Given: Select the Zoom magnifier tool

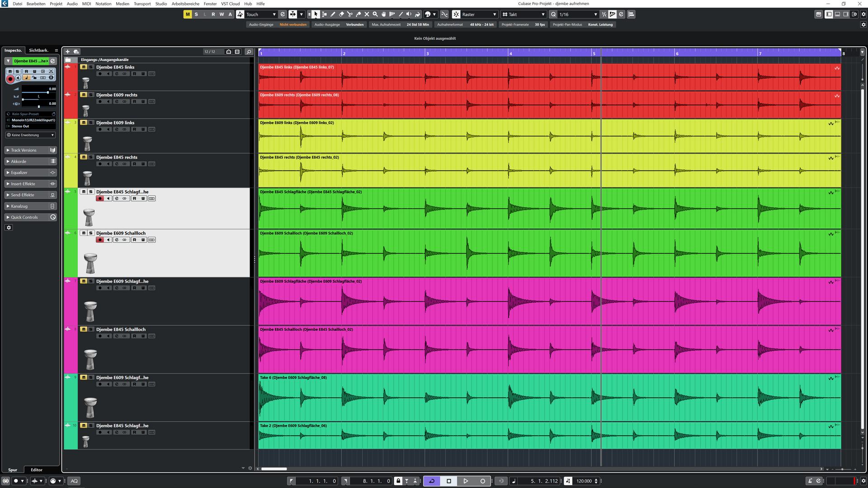Looking at the screenshot, I should (x=375, y=14).
